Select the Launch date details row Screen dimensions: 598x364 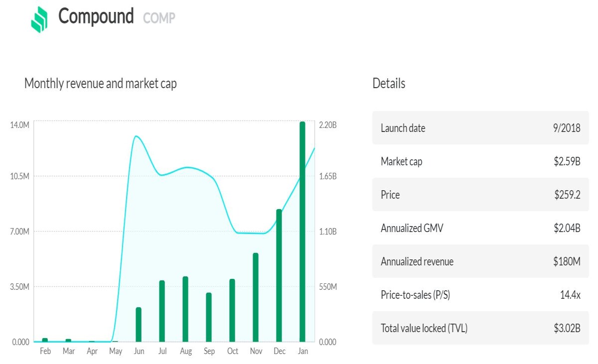(480, 128)
